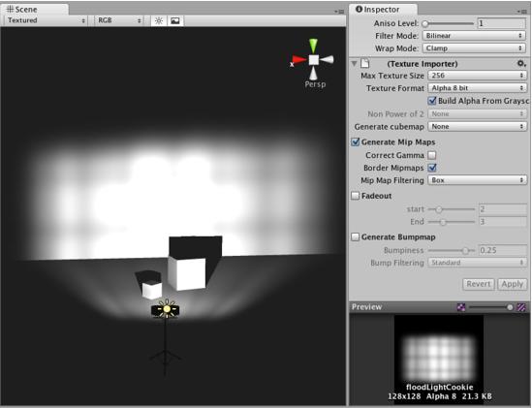Open Filter Mode Bilinear dropdown

(474, 36)
